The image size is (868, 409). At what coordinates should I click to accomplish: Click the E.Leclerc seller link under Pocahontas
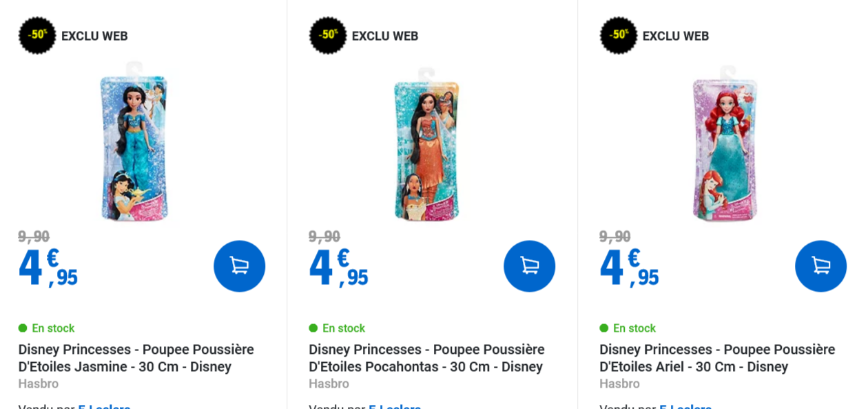point(395,406)
